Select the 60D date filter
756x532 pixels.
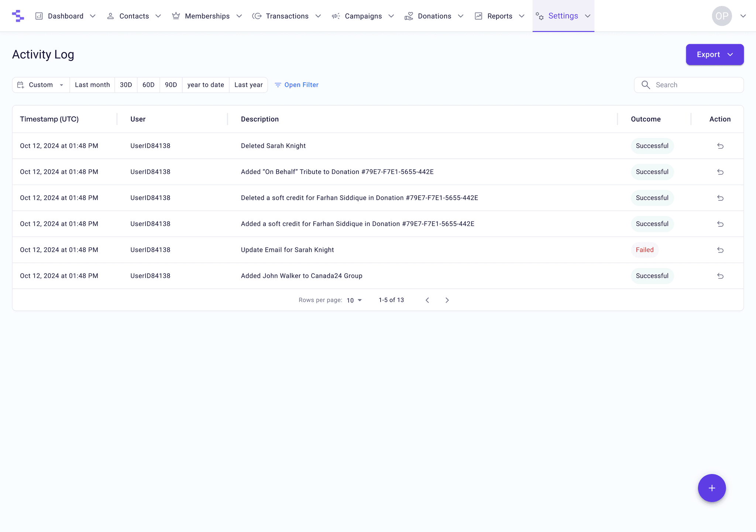coord(148,85)
